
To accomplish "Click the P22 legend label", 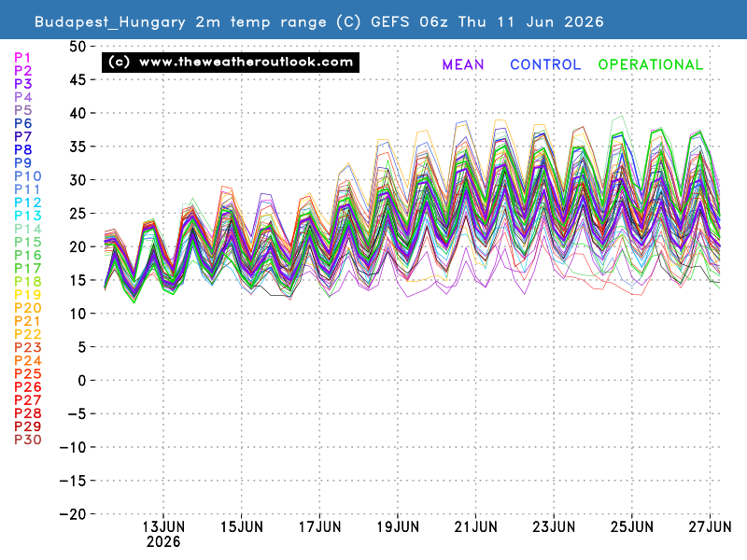I will point(28,334).
